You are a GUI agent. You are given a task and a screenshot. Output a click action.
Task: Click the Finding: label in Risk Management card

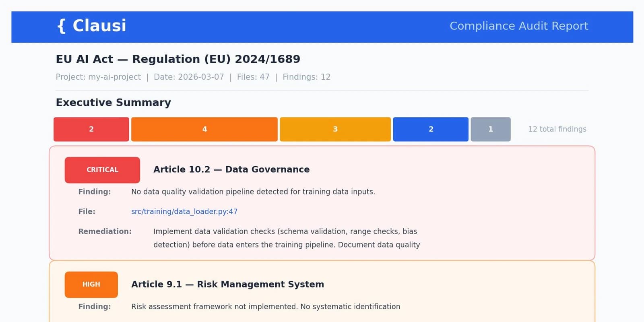tap(95, 307)
